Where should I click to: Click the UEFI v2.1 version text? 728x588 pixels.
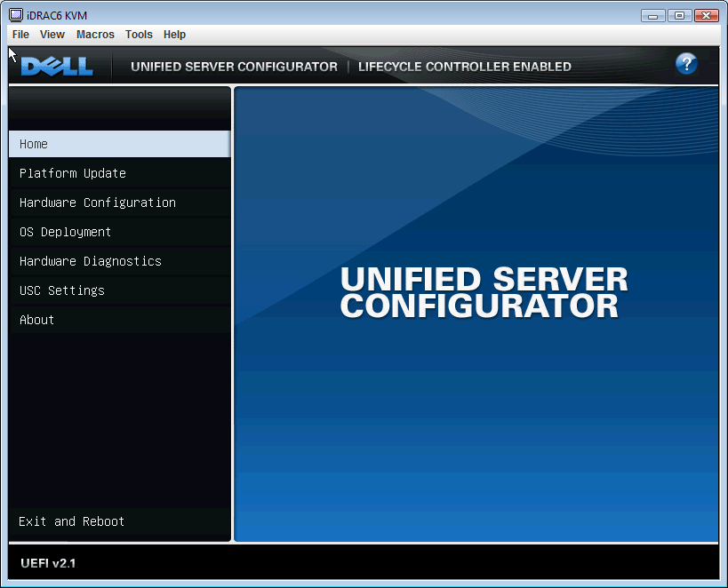pyautogui.click(x=48, y=563)
